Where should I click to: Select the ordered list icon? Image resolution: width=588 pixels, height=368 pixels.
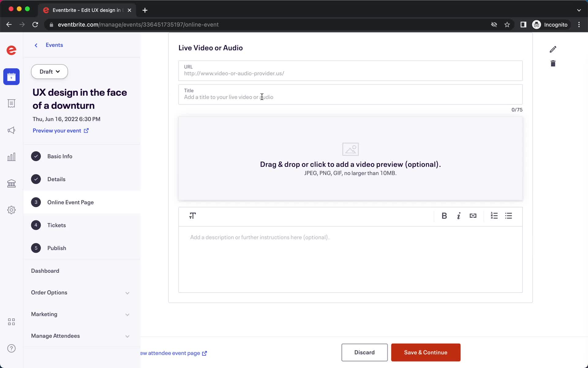point(494,216)
